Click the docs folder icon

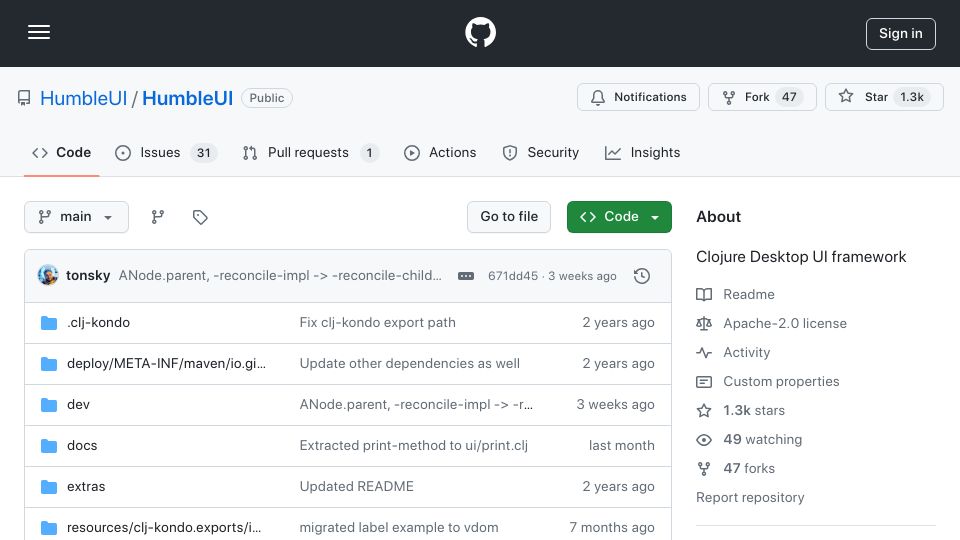[x=49, y=446]
